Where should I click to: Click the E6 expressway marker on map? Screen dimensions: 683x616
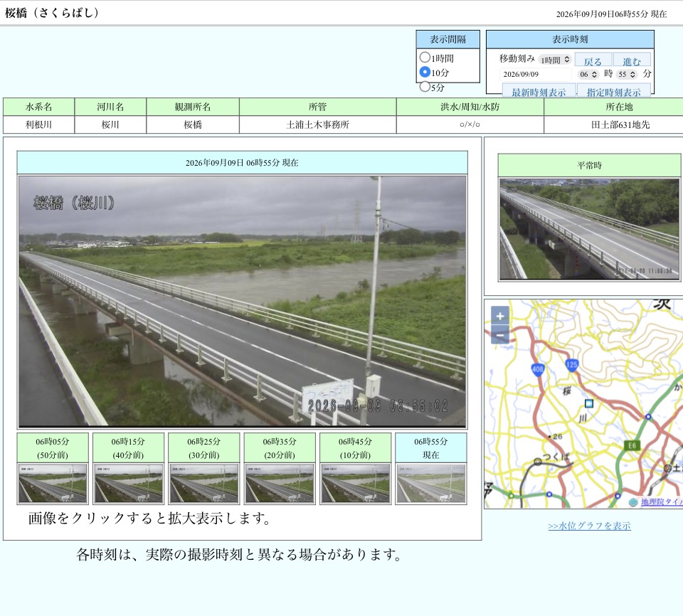pyautogui.click(x=632, y=445)
